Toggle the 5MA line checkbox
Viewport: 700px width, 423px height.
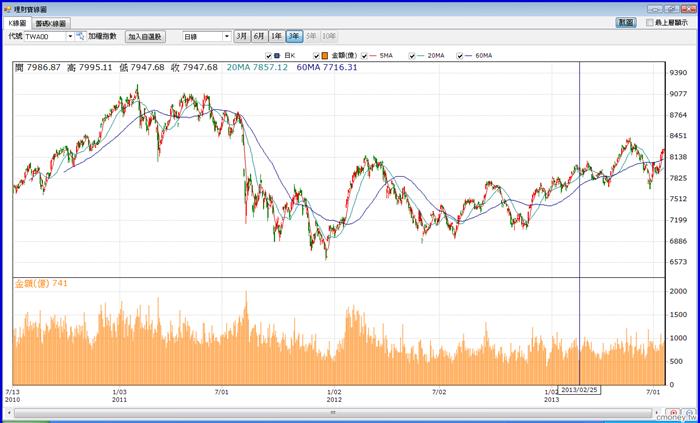click(364, 56)
